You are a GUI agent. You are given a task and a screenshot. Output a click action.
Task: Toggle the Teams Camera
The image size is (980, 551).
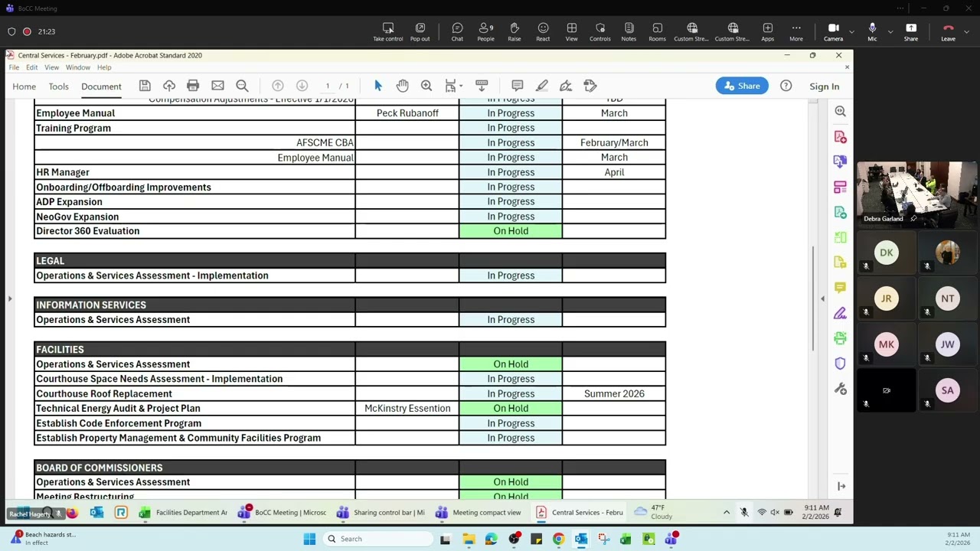point(833,31)
